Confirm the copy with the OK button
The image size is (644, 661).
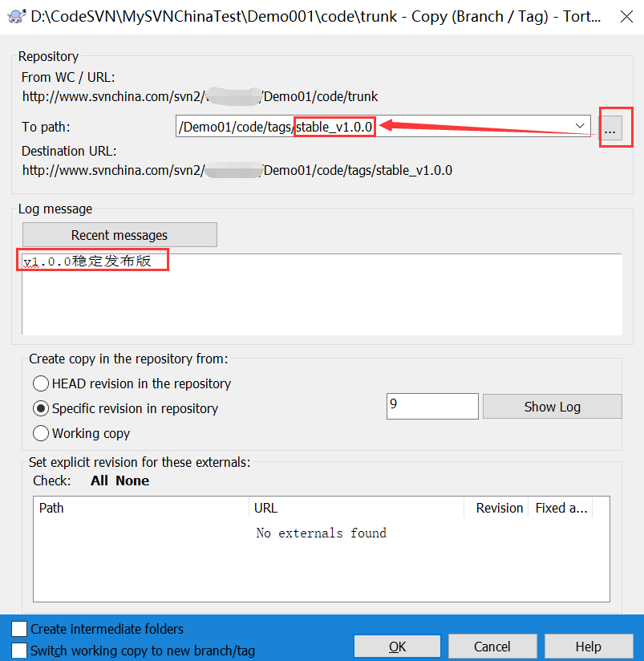[397, 647]
